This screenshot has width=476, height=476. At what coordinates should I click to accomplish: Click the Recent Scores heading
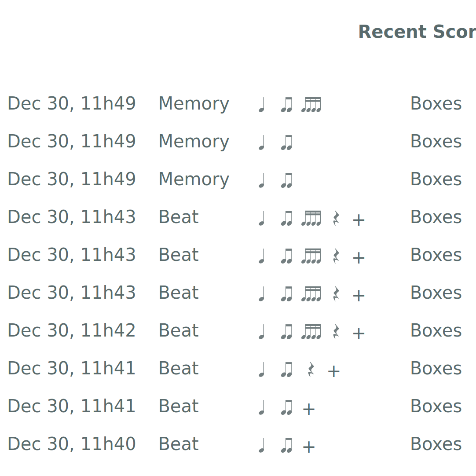[x=417, y=32]
